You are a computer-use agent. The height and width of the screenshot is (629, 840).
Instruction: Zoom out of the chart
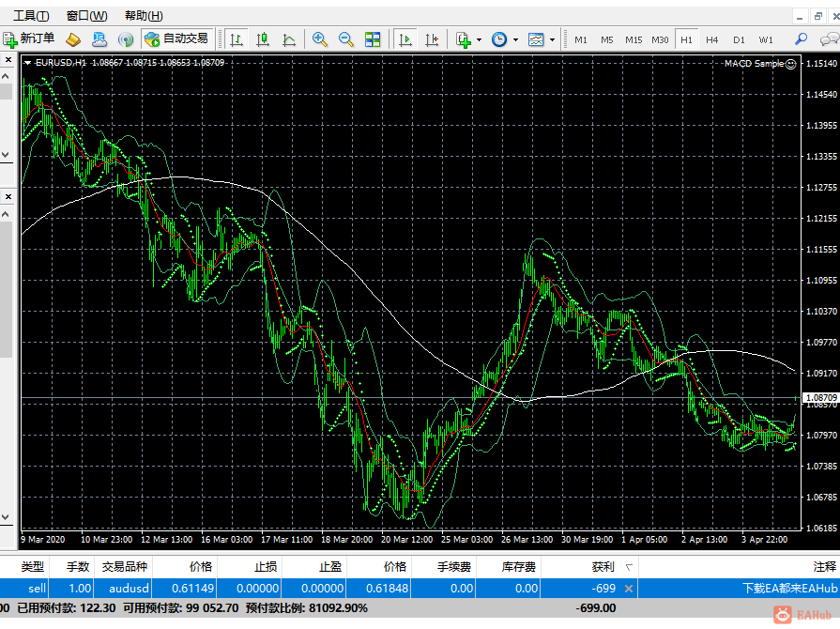point(346,39)
